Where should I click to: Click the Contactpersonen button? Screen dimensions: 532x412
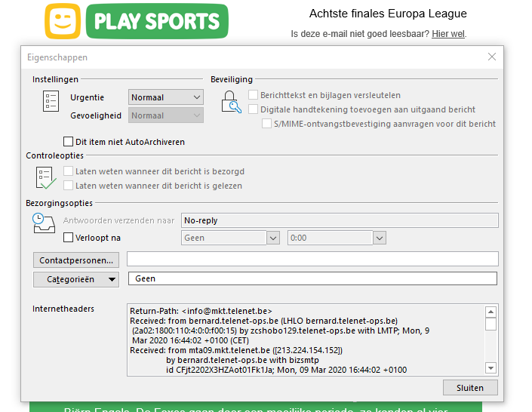tap(76, 260)
